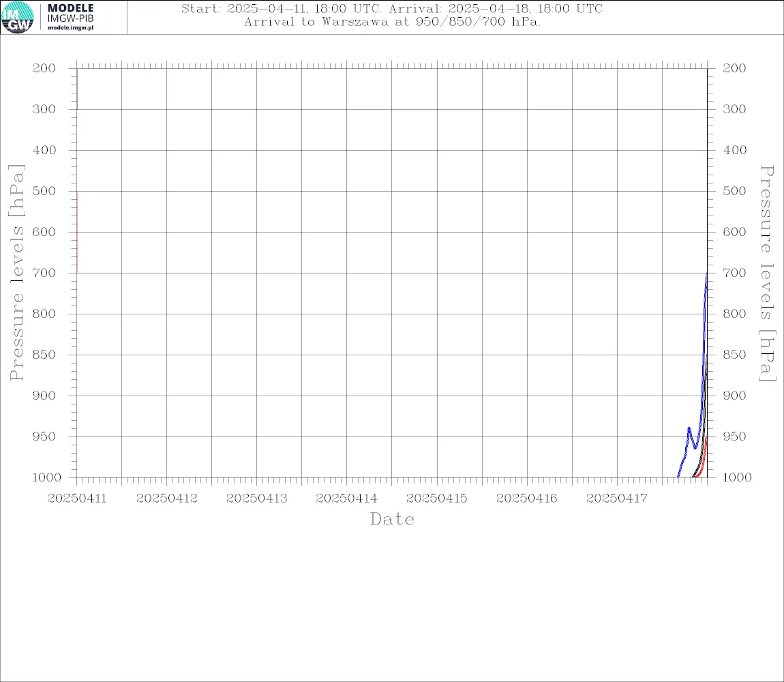Click the right axis 300 label
784x682 pixels.
tap(734, 109)
